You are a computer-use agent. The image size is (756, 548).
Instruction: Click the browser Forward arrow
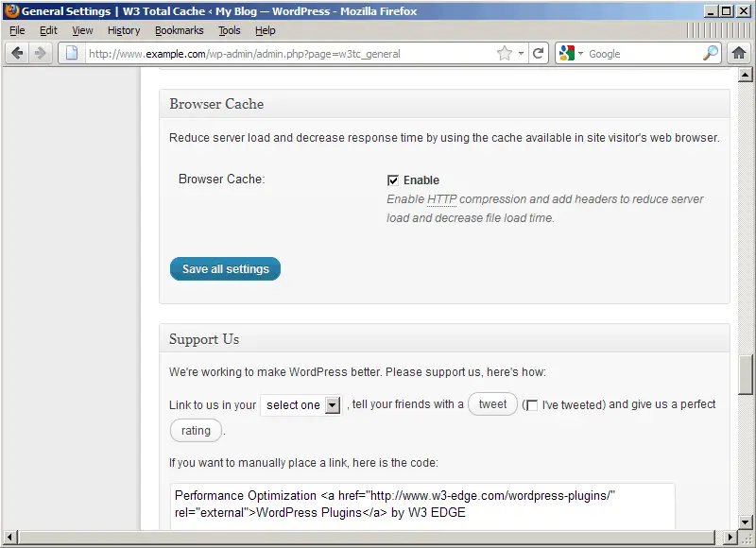(x=41, y=53)
